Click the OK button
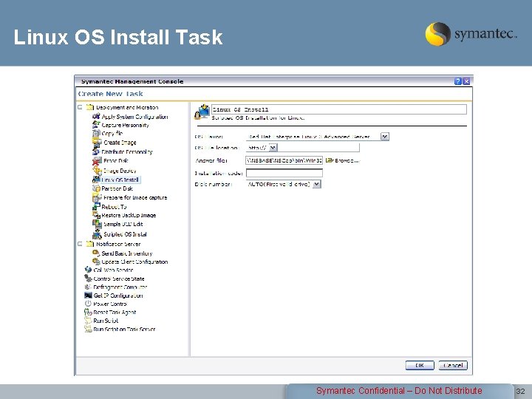The width and height of the screenshot is (532, 399). pos(420,366)
